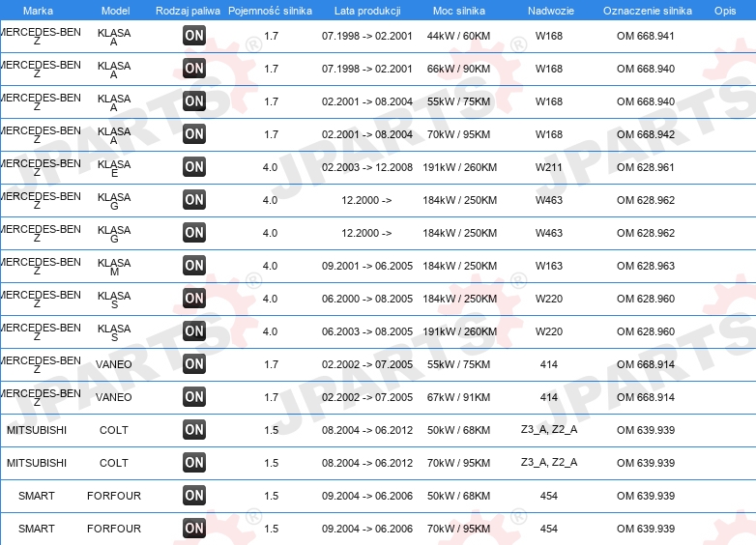
Task: Click the ON badge in the VANEO 67kW row
Action: [194, 396]
